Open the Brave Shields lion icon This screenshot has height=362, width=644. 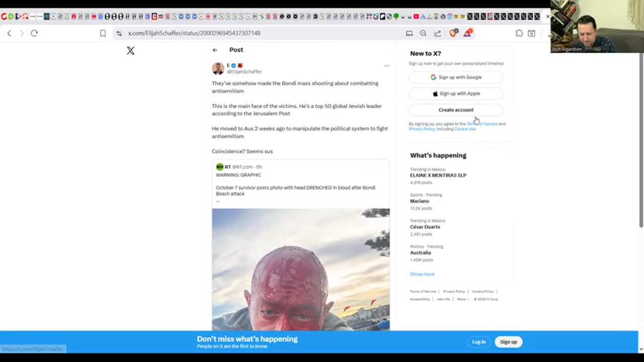453,33
